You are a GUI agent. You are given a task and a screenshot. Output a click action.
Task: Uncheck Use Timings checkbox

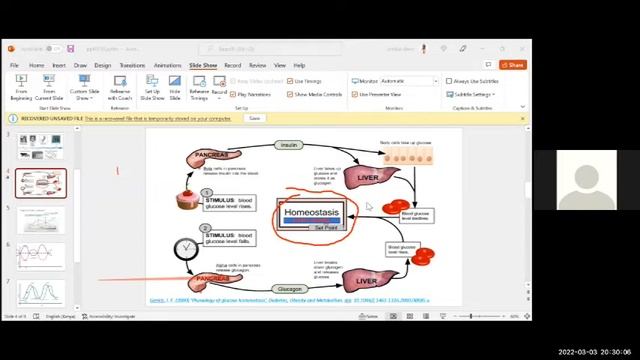pyautogui.click(x=290, y=81)
